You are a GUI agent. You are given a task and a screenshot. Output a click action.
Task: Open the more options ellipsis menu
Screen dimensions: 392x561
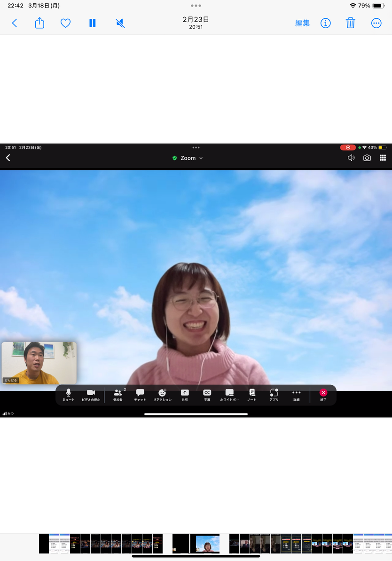[x=376, y=23]
